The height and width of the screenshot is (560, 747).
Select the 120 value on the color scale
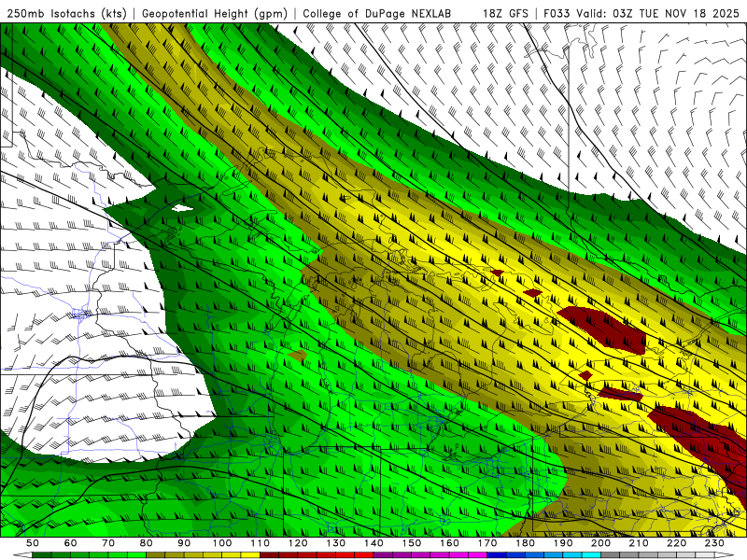point(298,543)
